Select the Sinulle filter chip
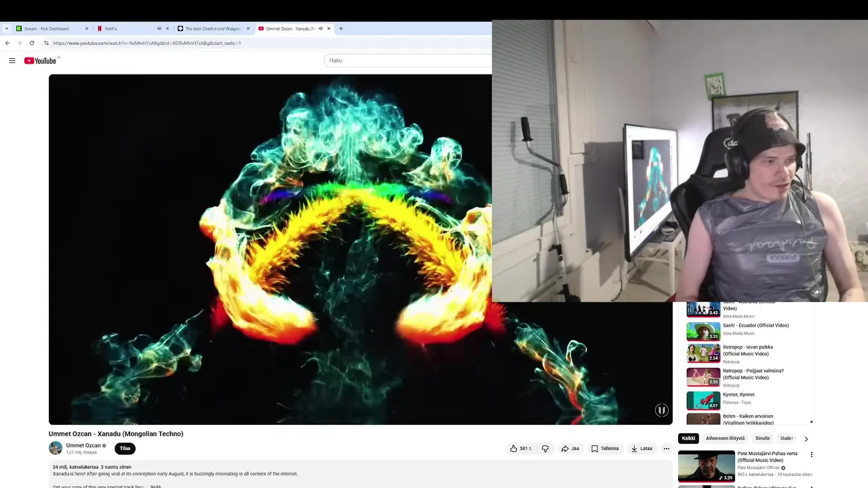The image size is (868, 488). pos(763,439)
